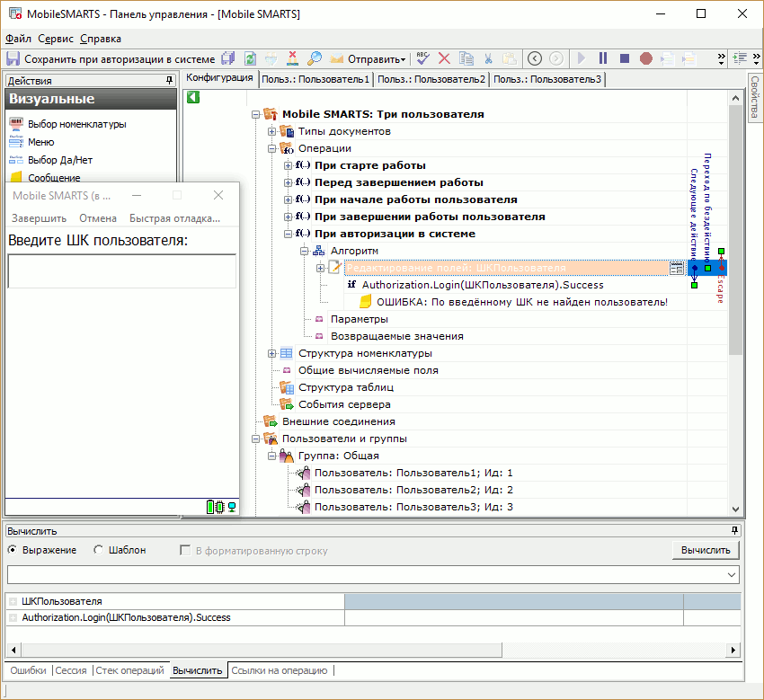Click the Paste clipboard icon
The image size is (764, 700).
tap(510, 59)
